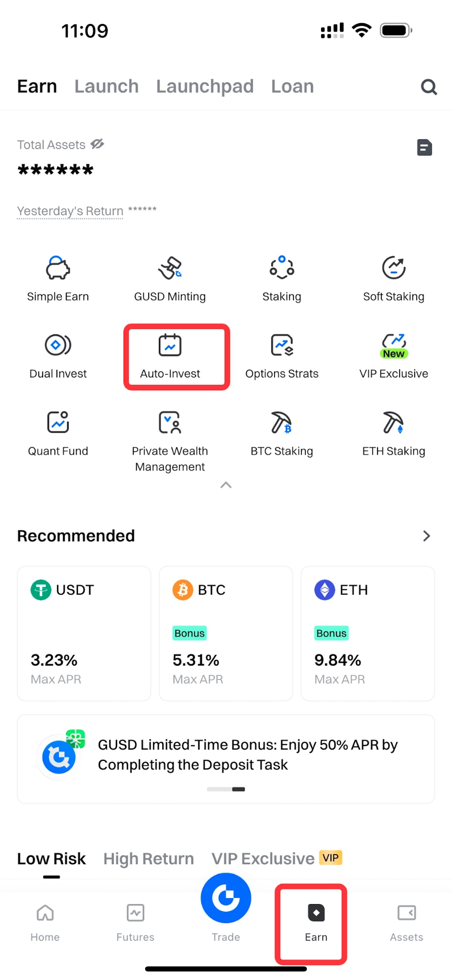Tap the GUSD Minting icon
The height and width of the screenshot is (980, 452).
(x=170, y=268)
